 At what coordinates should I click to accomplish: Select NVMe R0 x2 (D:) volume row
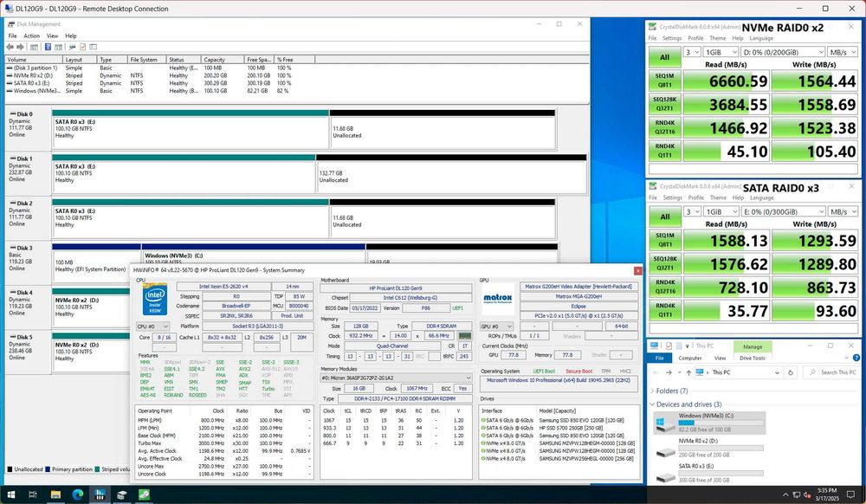tap(158, 75)
